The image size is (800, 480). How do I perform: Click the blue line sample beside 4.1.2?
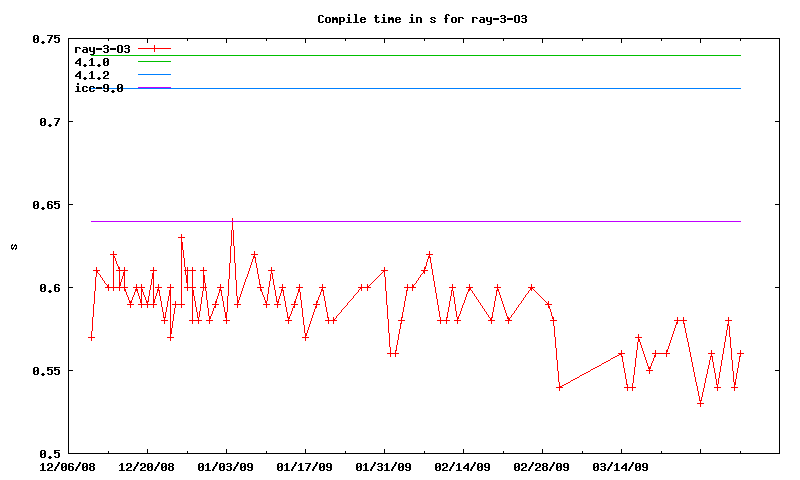coord(155,75)
